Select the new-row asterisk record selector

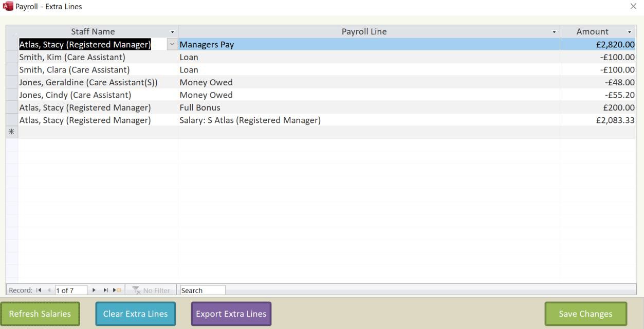pyautogui.click(x=12, y=132)
